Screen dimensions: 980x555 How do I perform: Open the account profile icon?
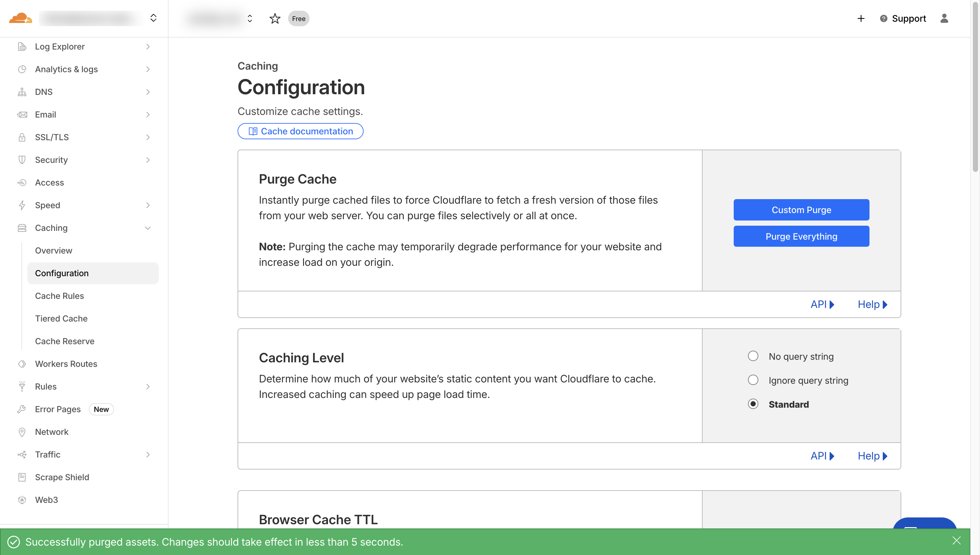[944, 18]
